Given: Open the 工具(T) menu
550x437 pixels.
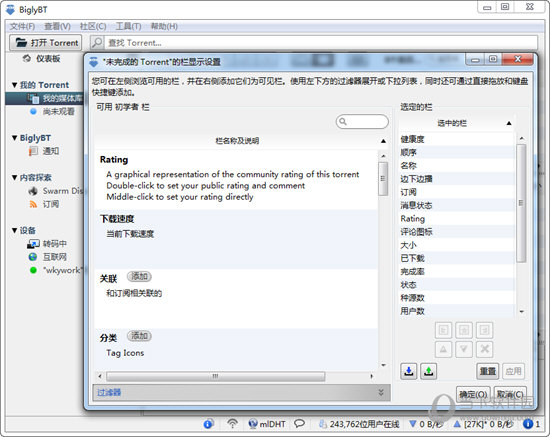Looking at the screenshot, I should click(x=128, y=26).
